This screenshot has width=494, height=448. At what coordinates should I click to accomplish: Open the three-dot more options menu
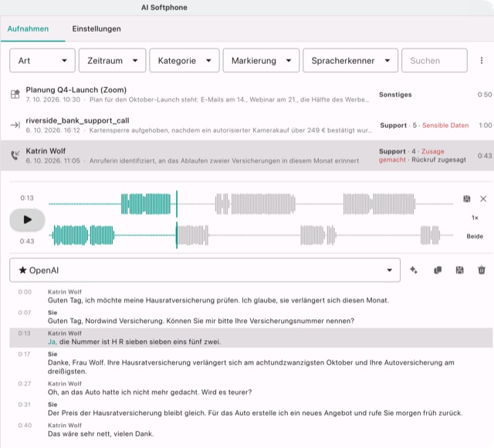click(x=482, y=60)
